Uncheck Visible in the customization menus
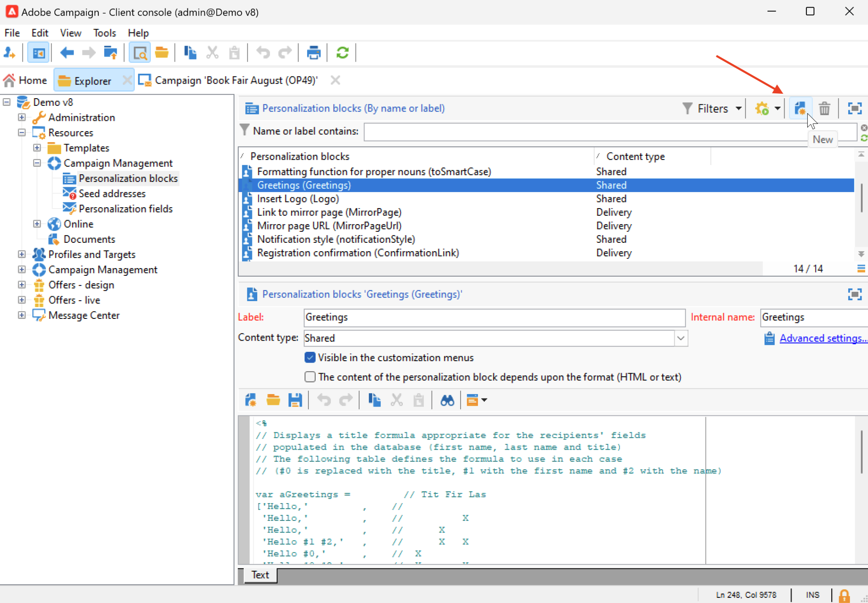This screenshot has width=868, height=603. pyautogui.click(x=310, y=357)
